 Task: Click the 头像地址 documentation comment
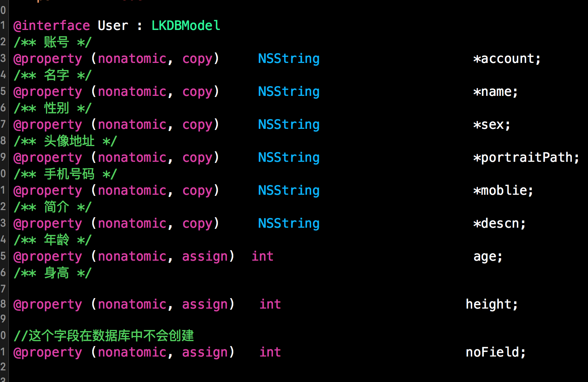pos(65,141)
